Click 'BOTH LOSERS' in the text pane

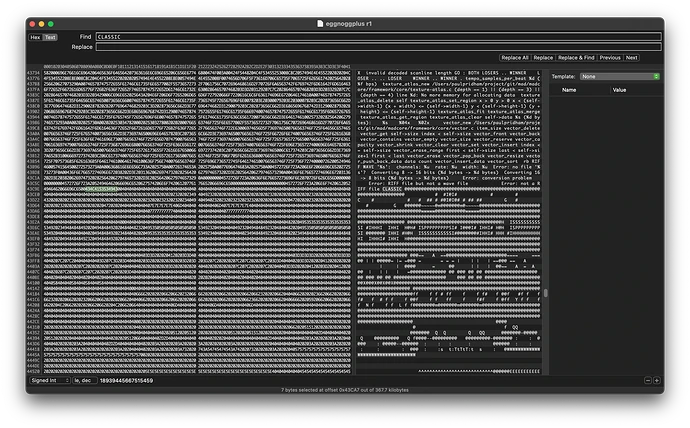tap(483, 73)
